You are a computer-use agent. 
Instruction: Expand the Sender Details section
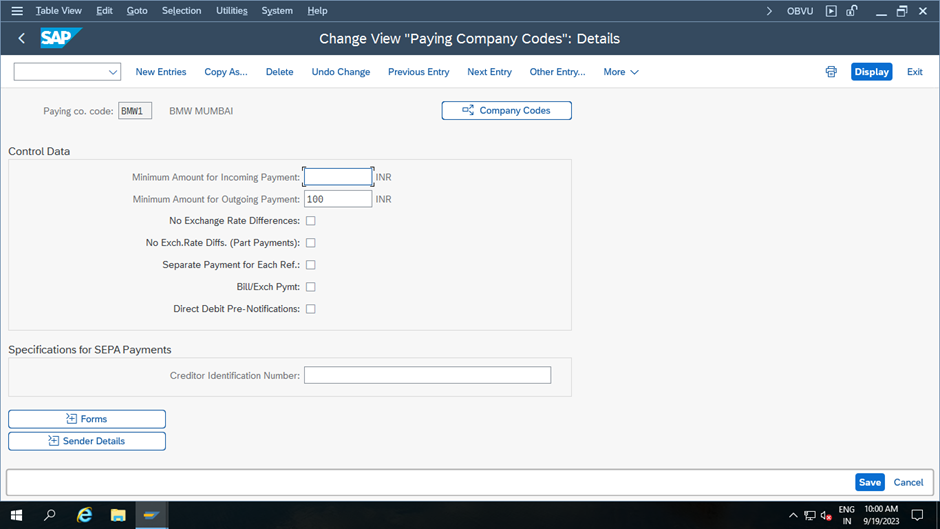87,441
